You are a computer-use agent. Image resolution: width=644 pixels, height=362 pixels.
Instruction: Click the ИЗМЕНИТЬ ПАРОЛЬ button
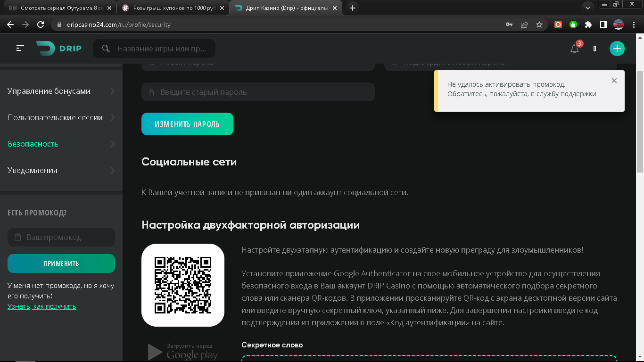coord(187,124)
